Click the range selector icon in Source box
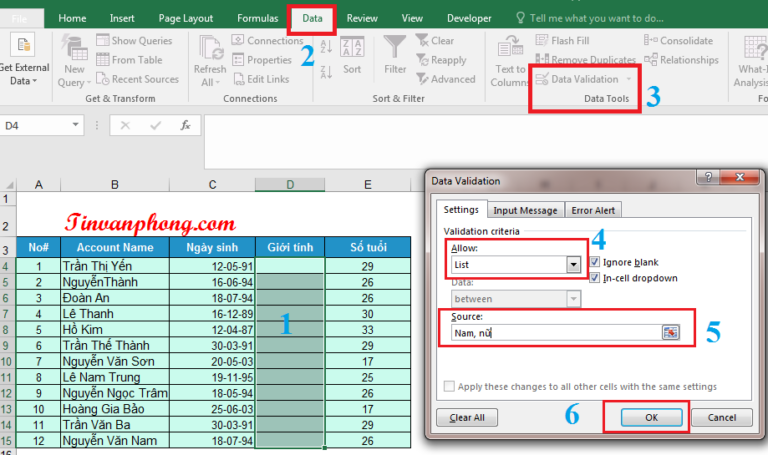768x455 pixels. [670, 332]
